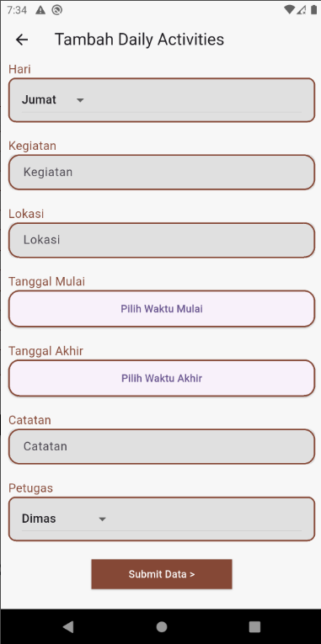Screen dimensions: 321x644
Task: Click Pilih Waktu Akhir button
Action: [162, 378]
